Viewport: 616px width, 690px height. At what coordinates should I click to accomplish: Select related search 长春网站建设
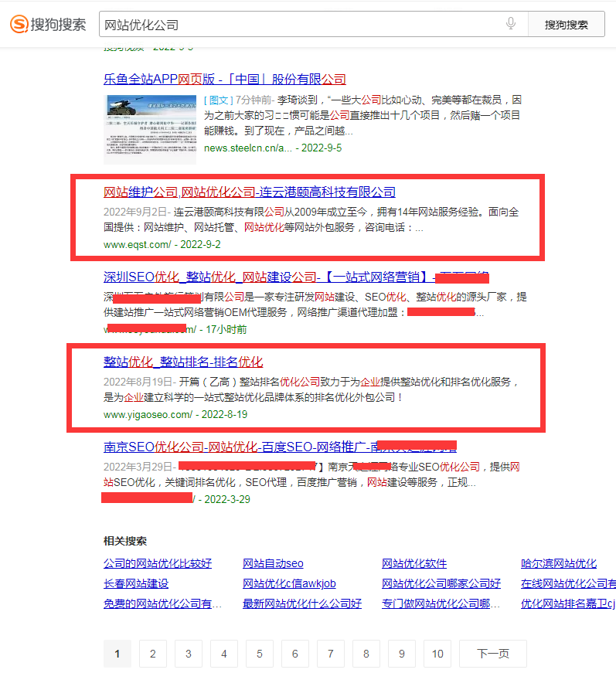pos(136,583)
